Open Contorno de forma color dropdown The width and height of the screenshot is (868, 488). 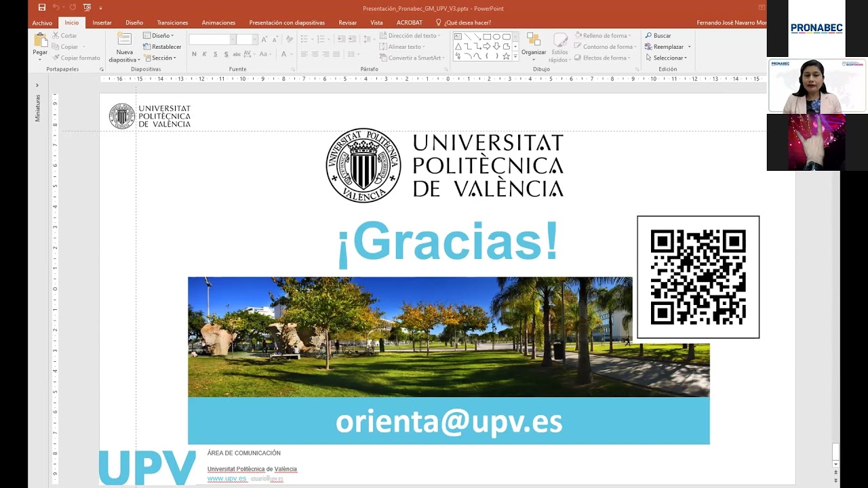606,47
